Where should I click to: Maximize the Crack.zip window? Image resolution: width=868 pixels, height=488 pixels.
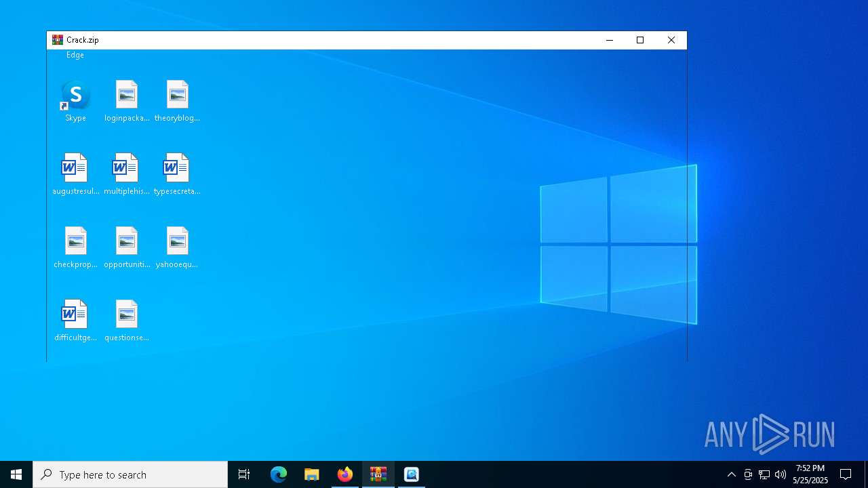pyautogui.click(x=640, y=40)
